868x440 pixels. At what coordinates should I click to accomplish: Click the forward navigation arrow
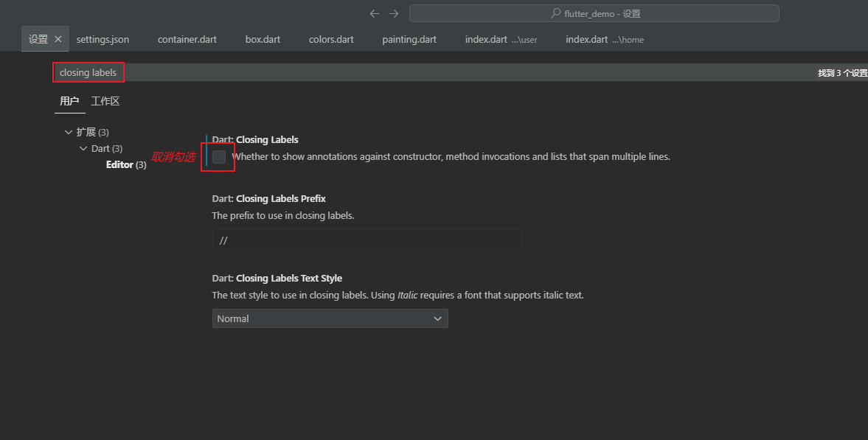[394, 14]
